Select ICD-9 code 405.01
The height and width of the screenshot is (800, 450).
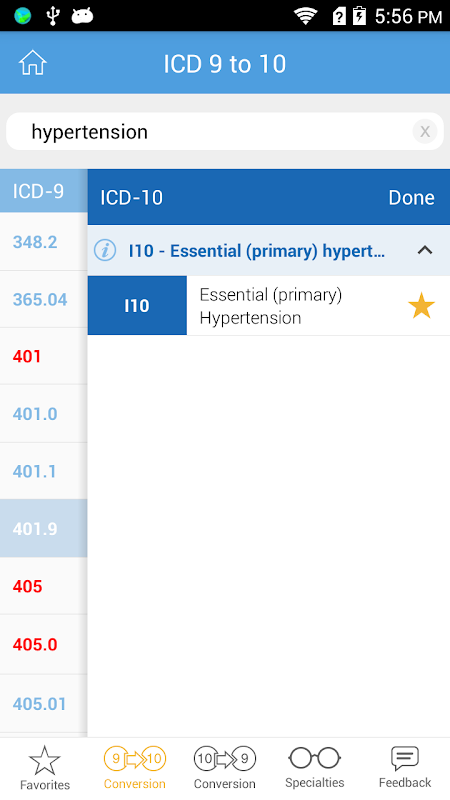pyautogui.click(x=43, y=704)
